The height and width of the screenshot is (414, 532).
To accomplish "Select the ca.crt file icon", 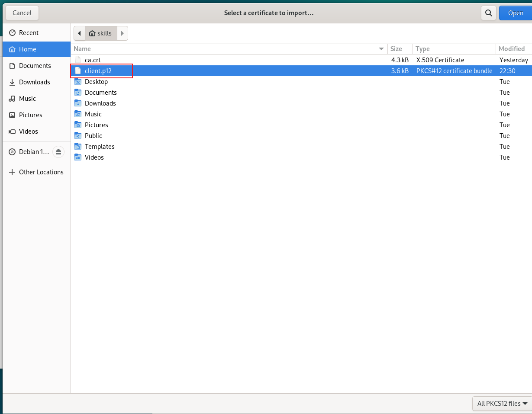I will [78, 60].
